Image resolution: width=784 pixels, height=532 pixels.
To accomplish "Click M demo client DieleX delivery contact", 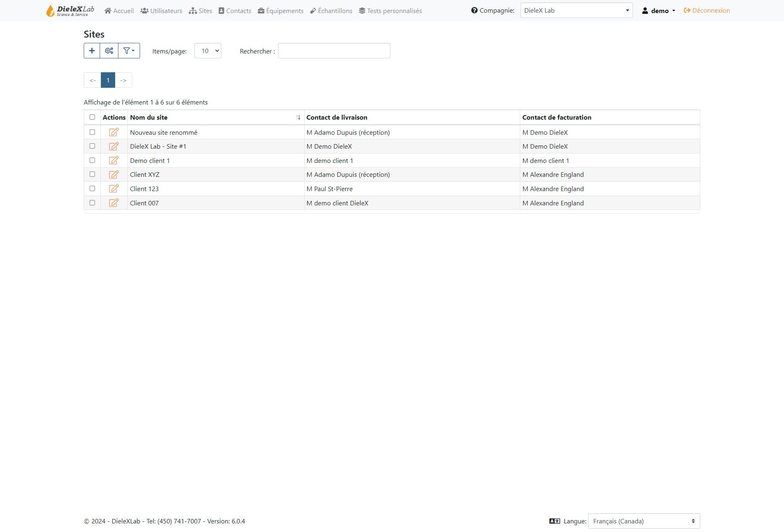I will [x=337, y=203].
